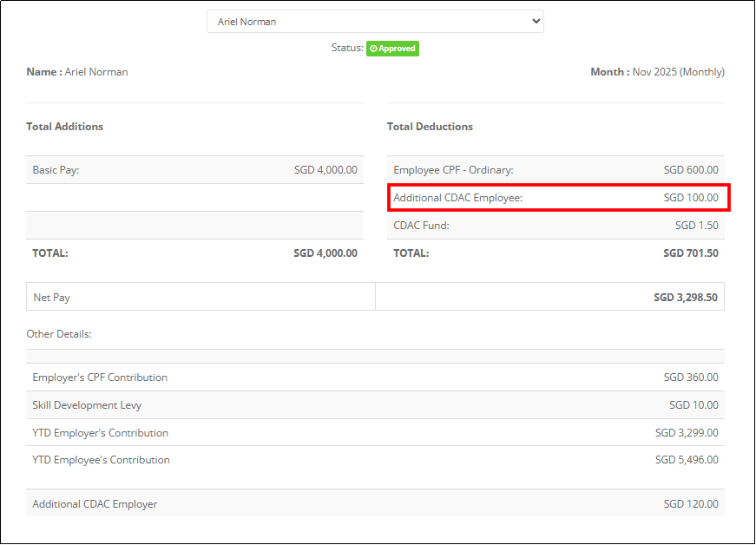Screen dimensions: 756x545
Task: Click the SGD 120.00 Additional CDAC Employer amount
Action: point(691,504)
